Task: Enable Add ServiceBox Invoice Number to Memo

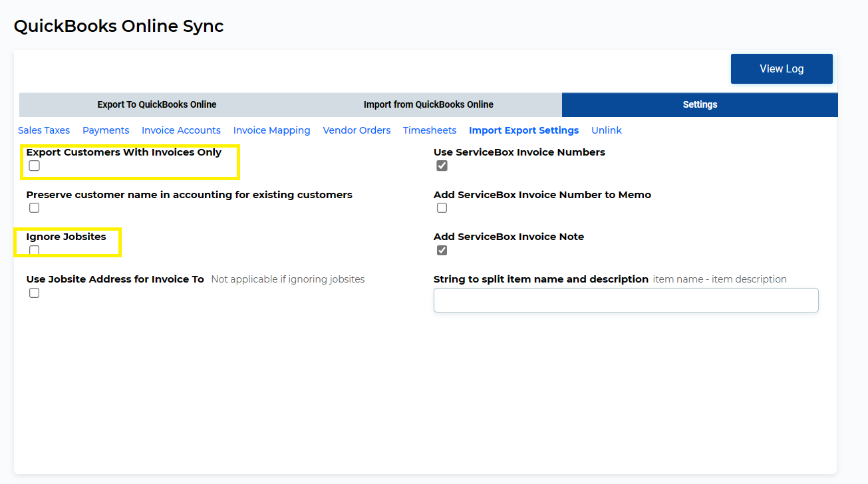Action: point(442,208)
